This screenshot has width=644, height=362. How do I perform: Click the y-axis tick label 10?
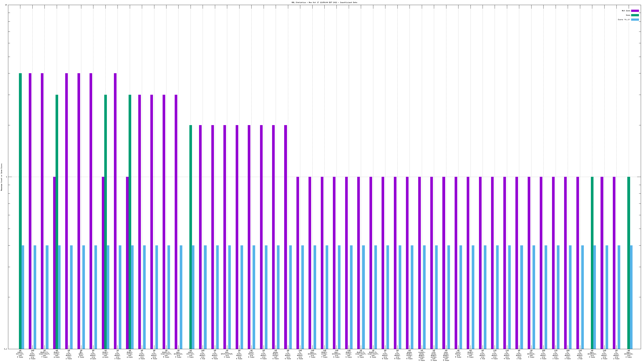coord(6,5)
